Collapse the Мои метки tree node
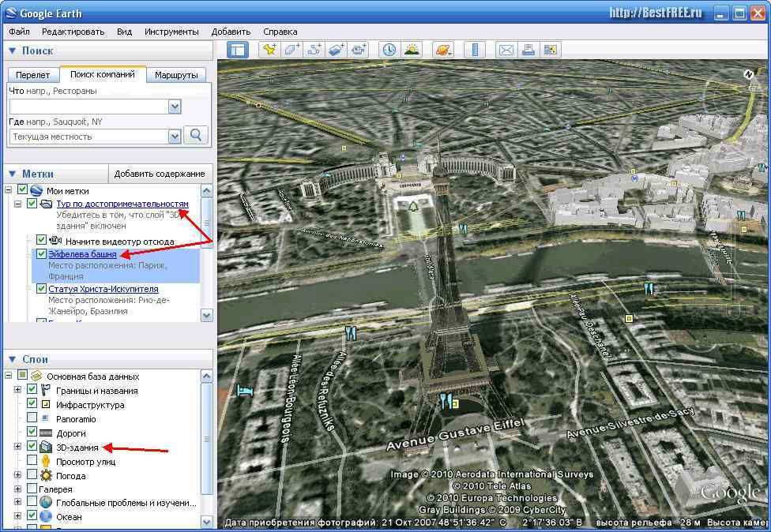The width and height of the screenshot is (771, 532). click(9, 190)
